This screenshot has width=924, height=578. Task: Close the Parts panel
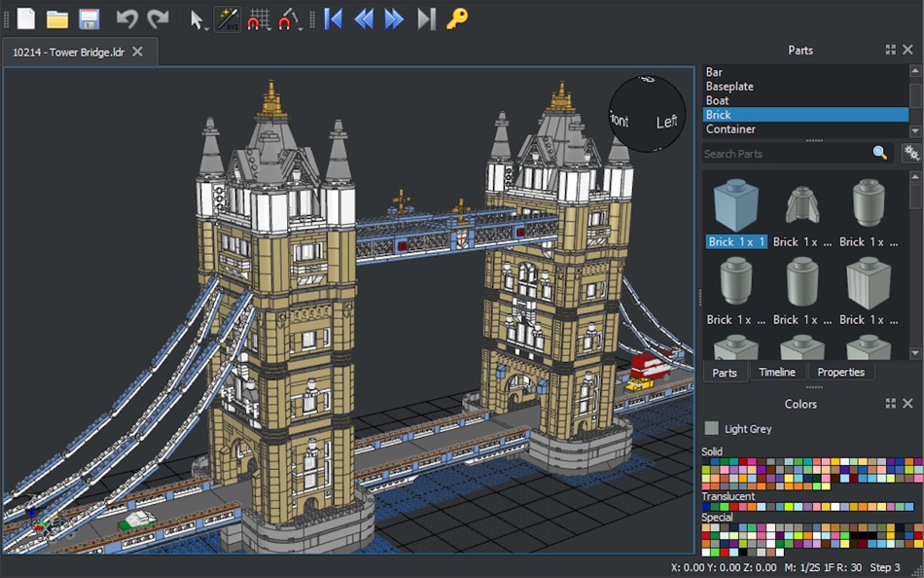pyautogui.click(x=908, y=50)
